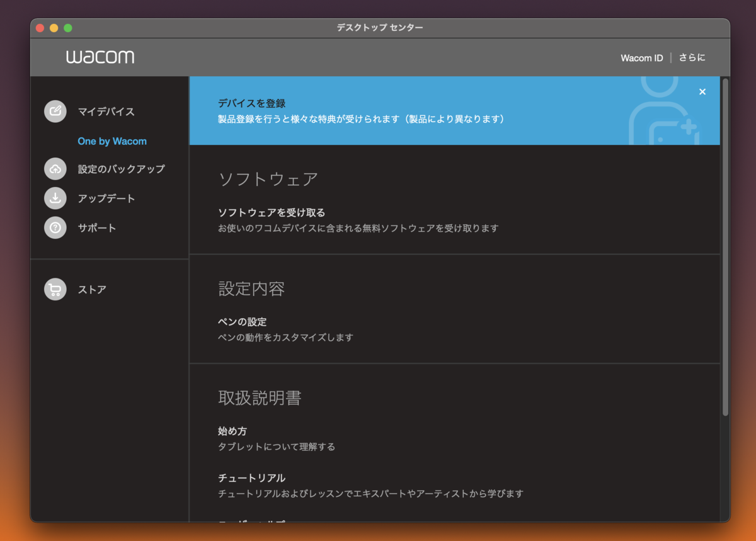Dismiss the device registration banner
Screen dimensions: 756x541
(x=702, y=92)
